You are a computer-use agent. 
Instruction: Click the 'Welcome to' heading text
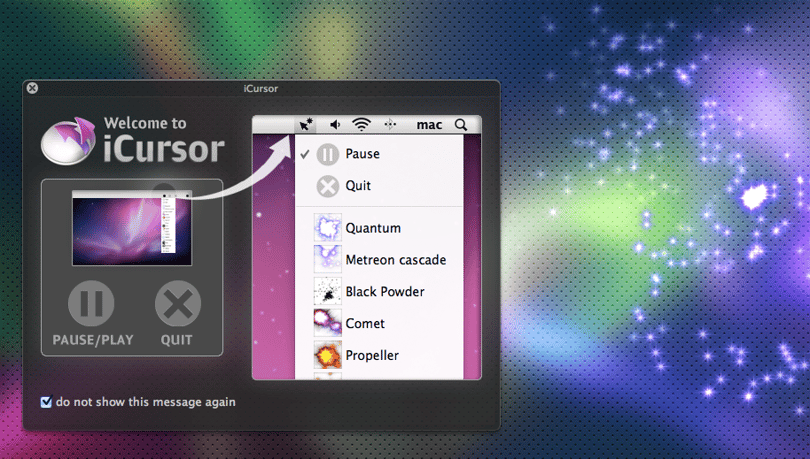[145, 123]
